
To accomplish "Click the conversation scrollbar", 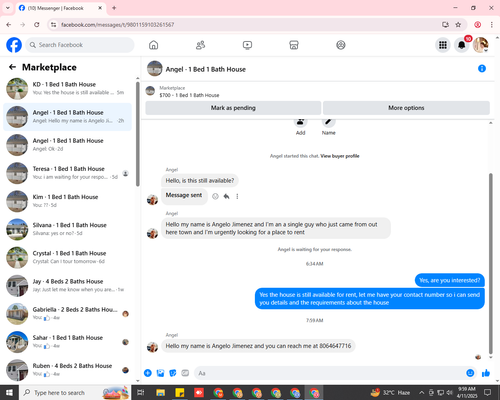I will (x=490, y=263).
